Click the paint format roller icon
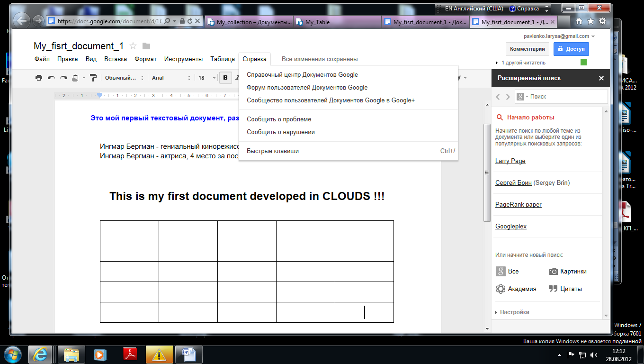 pos(93,78)
